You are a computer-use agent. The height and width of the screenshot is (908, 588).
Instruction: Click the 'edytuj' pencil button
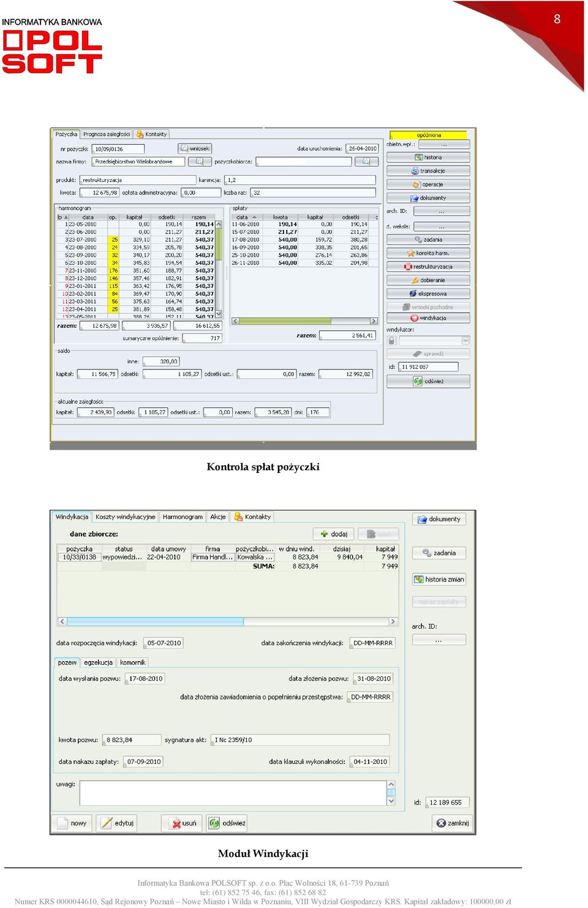[117, 823]
